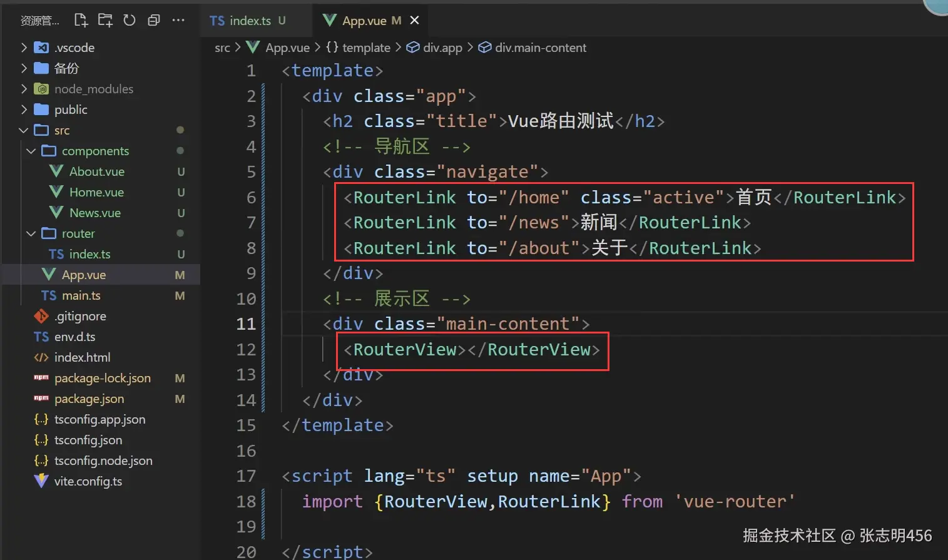Click the git icon beside .gitignore
The image size is (948, 560).
(x=41, y=316)
